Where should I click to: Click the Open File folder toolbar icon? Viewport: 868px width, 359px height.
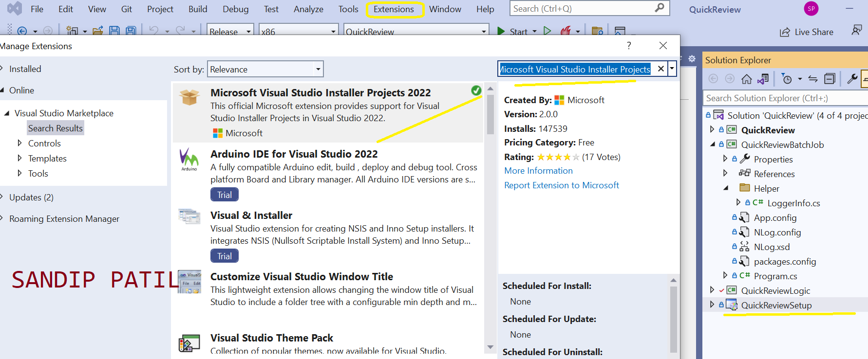tap(98, 31)
